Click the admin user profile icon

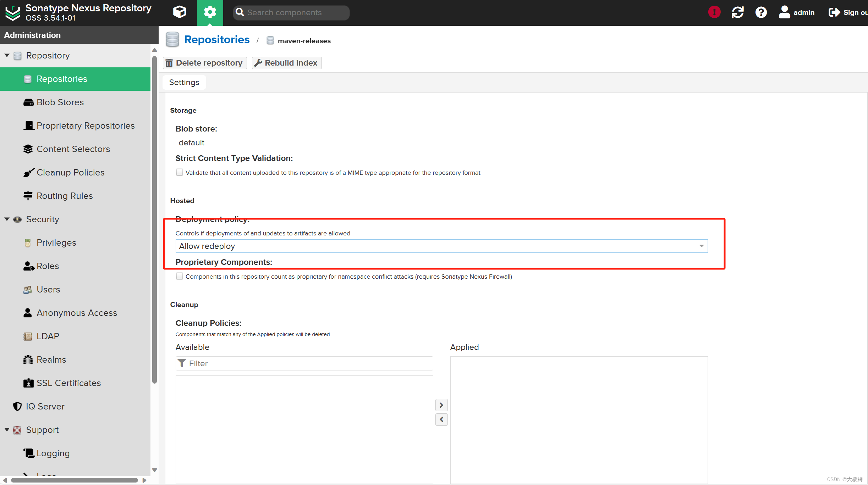click(x=784, y=12)
